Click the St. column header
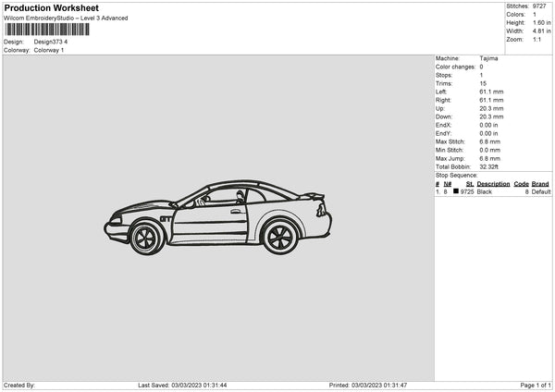Screen dimensions: 555x392 [x=470, y=183]
